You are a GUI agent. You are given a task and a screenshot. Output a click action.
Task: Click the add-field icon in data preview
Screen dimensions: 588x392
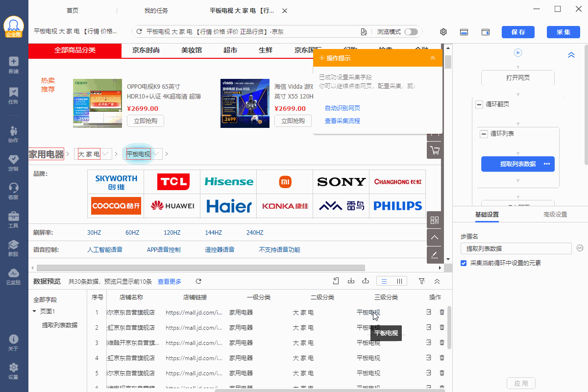pyautogui.click(x=336, y=281)
